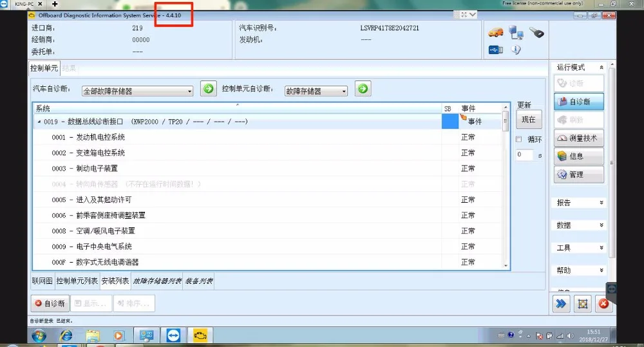Open the 全部故障存储器 vehicle diagnosis dropdown
644x347 pixels.
point(138,91)
